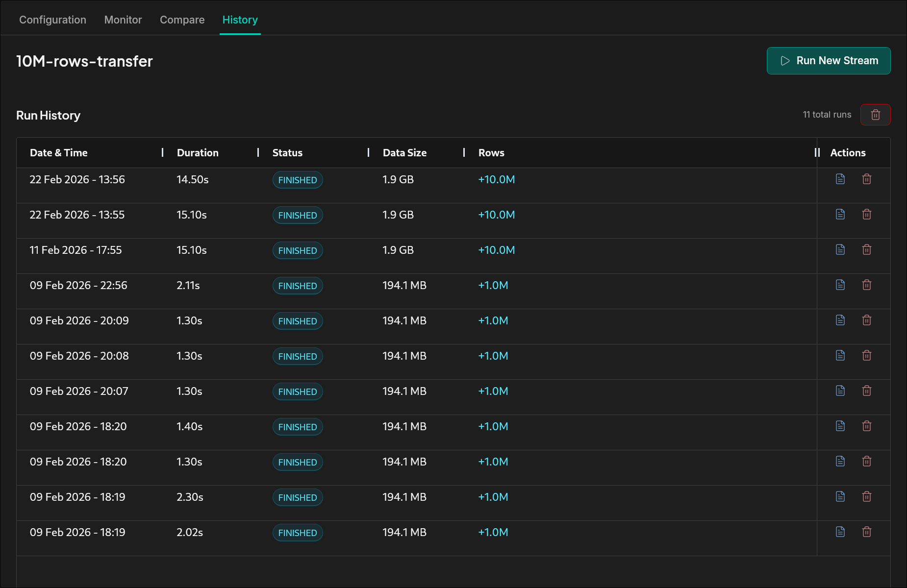Remove the 09 Feb 20:07 run
The height and width of the screenshot is (588, 907).
click(867, 391)
